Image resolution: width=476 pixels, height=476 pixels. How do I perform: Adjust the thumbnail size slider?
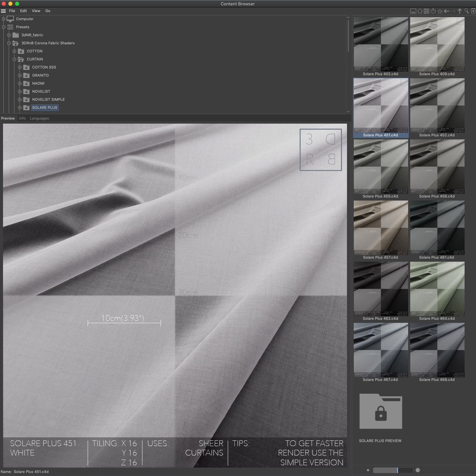coord(393,470)
